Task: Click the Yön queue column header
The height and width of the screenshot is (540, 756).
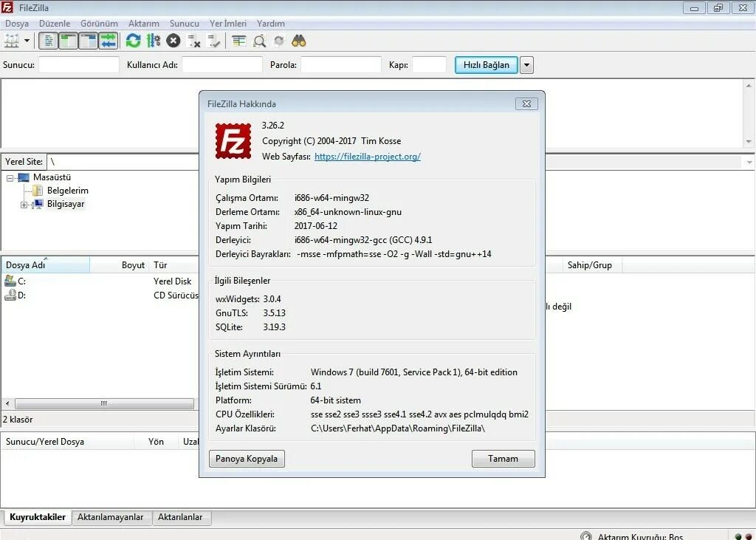Action: [x=156, y=442]
